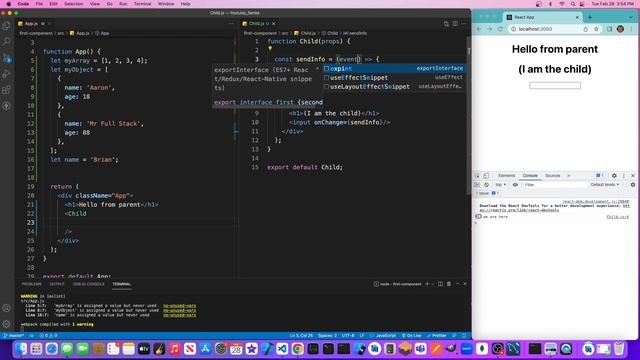Open the Chrome tab search dropdown

[631, 17]
